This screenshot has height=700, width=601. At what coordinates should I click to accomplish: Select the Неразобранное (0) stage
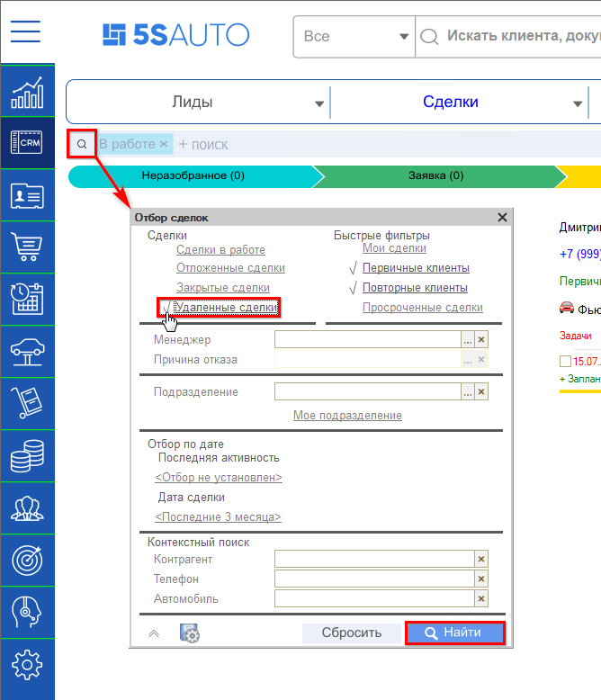(x=193, y=176)
